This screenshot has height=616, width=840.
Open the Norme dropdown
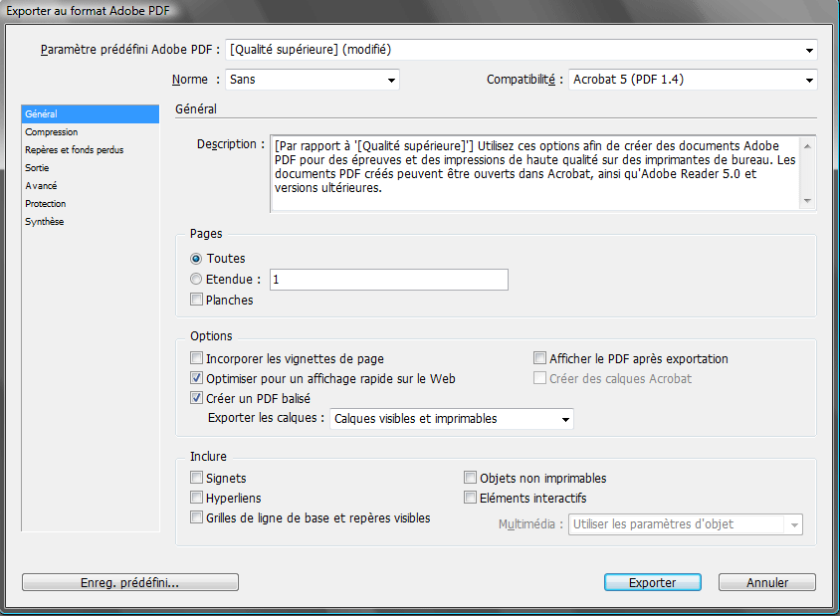313,80
